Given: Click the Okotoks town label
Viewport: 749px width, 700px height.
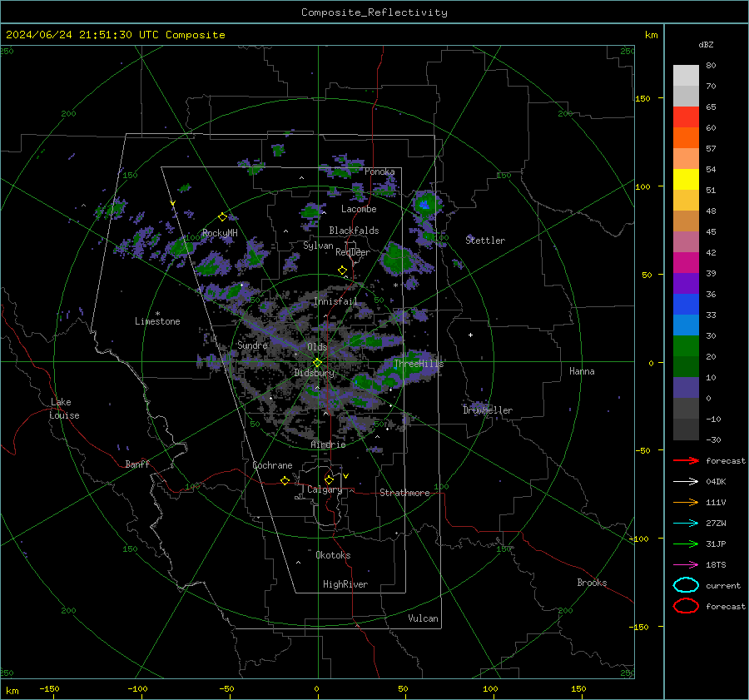Looking at the screenshot, I should [333, 555].
